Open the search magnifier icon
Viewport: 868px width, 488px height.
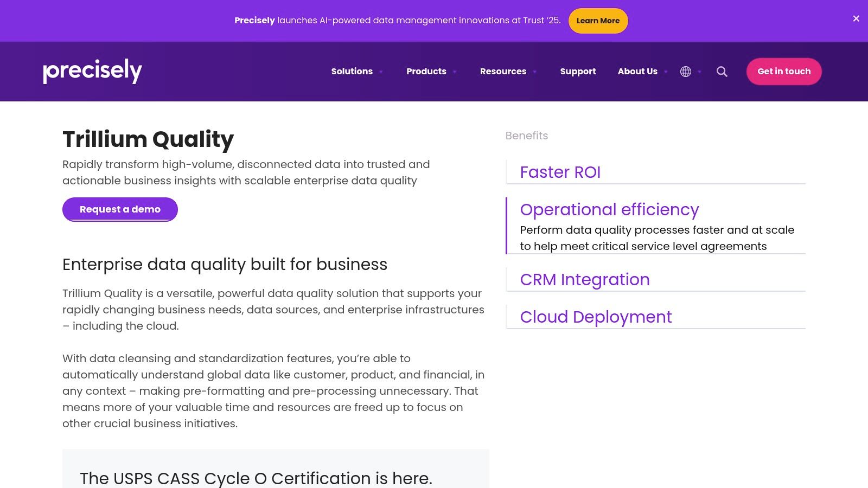click(x=722, y=72)
